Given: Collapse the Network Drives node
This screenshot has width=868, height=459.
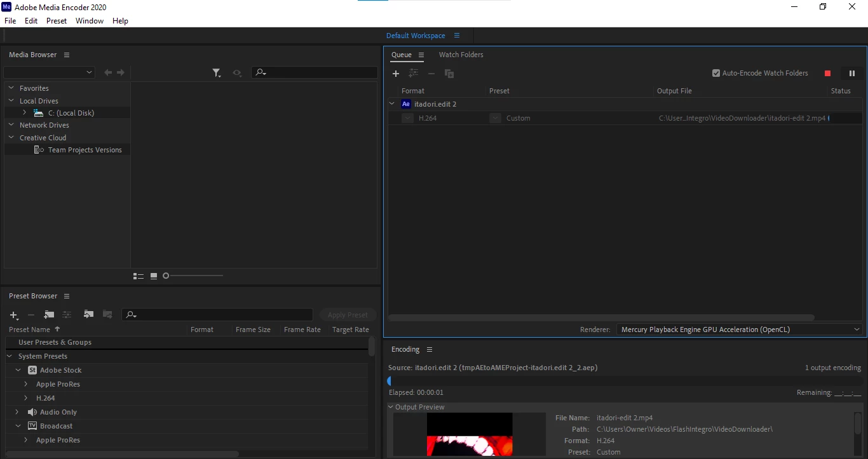Looking at the screenshot, I should click(11, 125).
